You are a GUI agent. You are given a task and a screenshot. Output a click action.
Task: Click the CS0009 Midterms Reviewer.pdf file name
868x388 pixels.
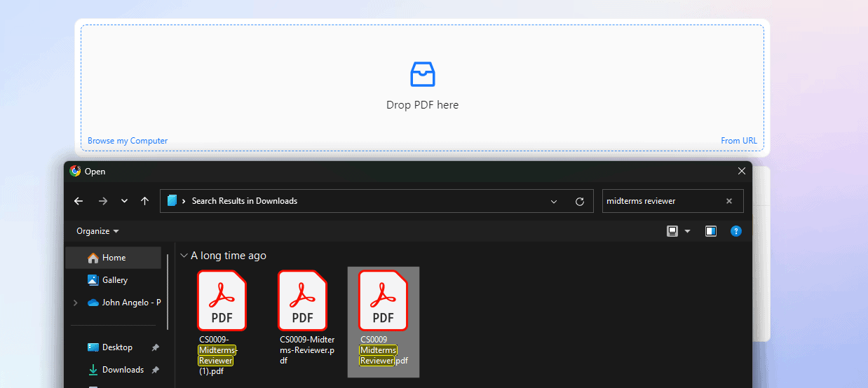384,350
